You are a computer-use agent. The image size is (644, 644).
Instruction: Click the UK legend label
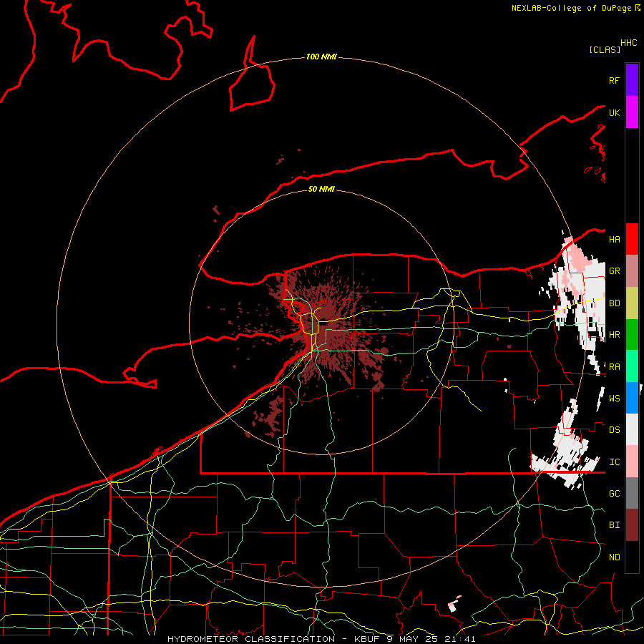click(x=614, y=112)
